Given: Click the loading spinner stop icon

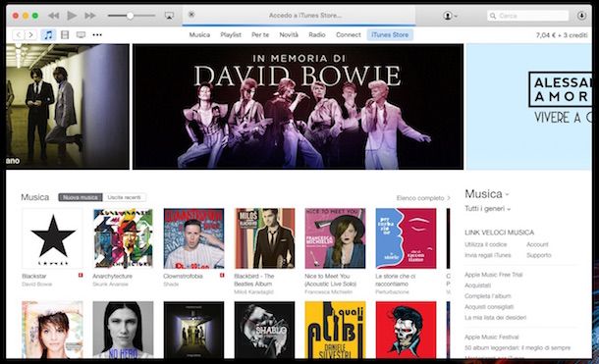Looking at the screenshot, I should (x=191, y=15).
